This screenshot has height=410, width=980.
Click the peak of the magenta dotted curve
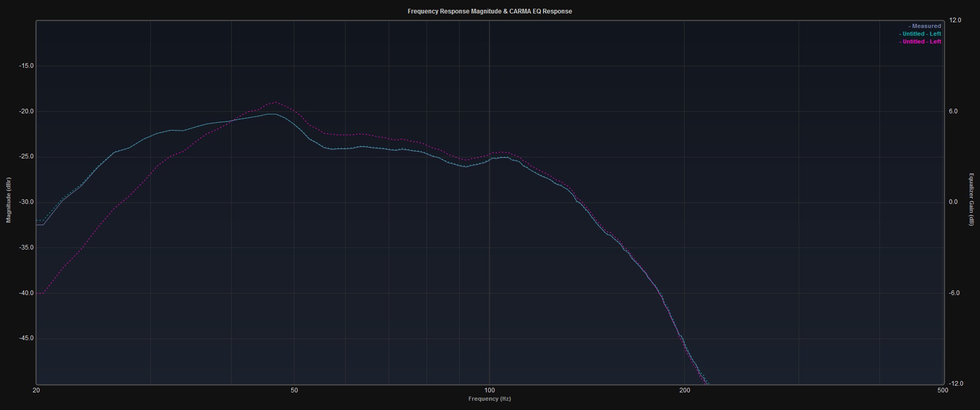point(275,102)
